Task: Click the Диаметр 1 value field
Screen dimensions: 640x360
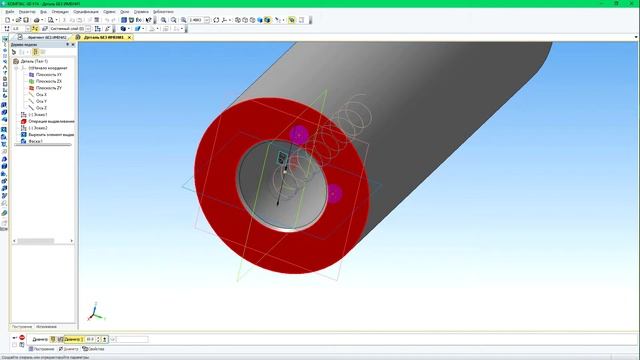Action: click(x=90, y=339)
